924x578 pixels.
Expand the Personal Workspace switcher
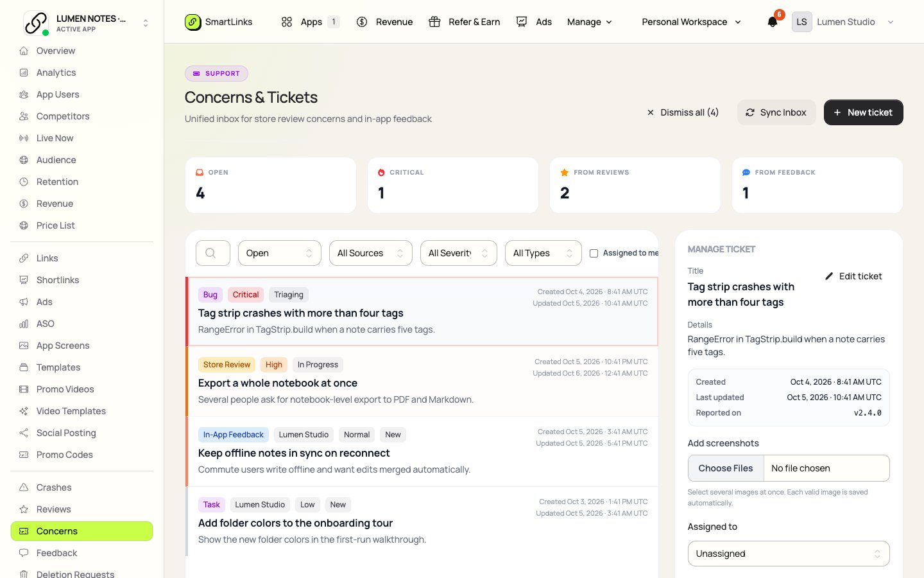692,22
